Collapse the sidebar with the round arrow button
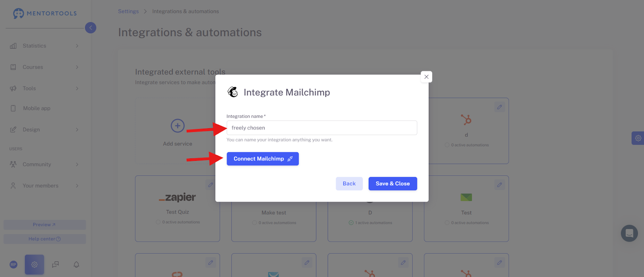Screen dimensions: 644x277 click(x=91, y=28)
